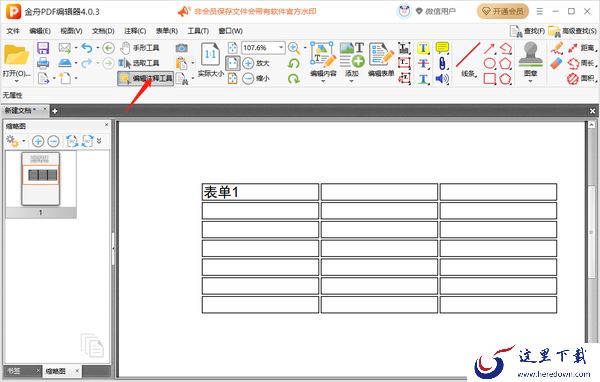Click Edit Form (编辑表单) tool
The width and height of the screenshot is (600, 382).
pos(381,59)
